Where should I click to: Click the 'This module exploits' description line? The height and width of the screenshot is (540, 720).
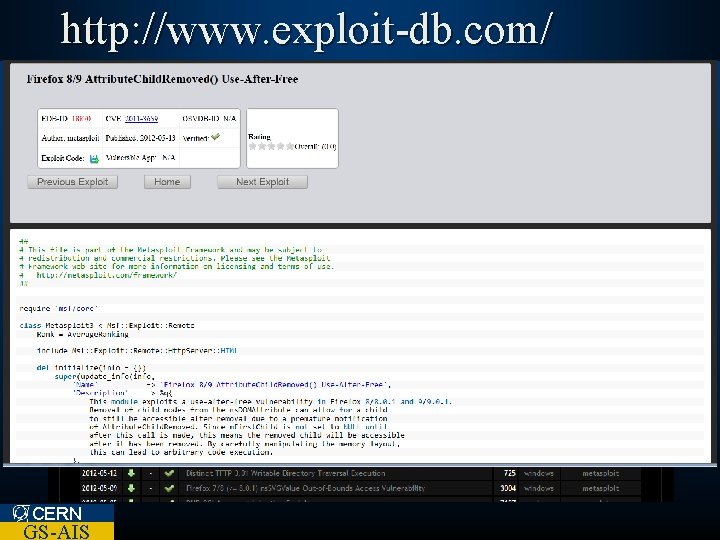click(271, 402)
